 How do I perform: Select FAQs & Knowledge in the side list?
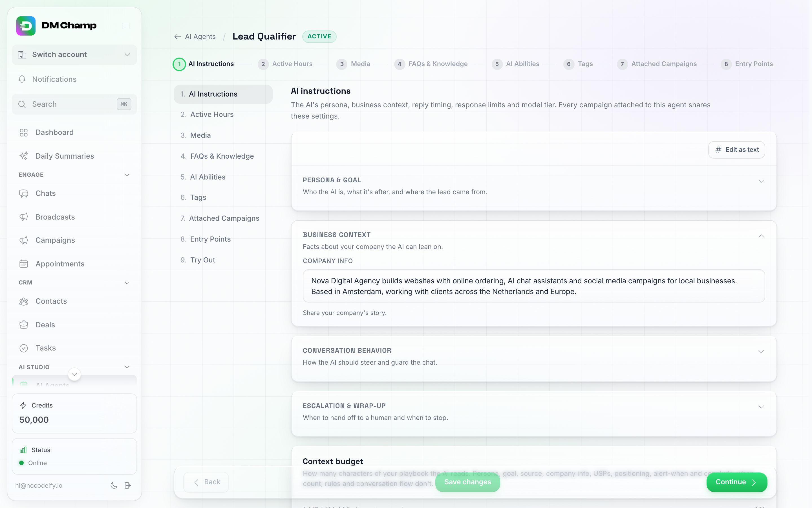[x=223, y=156]
